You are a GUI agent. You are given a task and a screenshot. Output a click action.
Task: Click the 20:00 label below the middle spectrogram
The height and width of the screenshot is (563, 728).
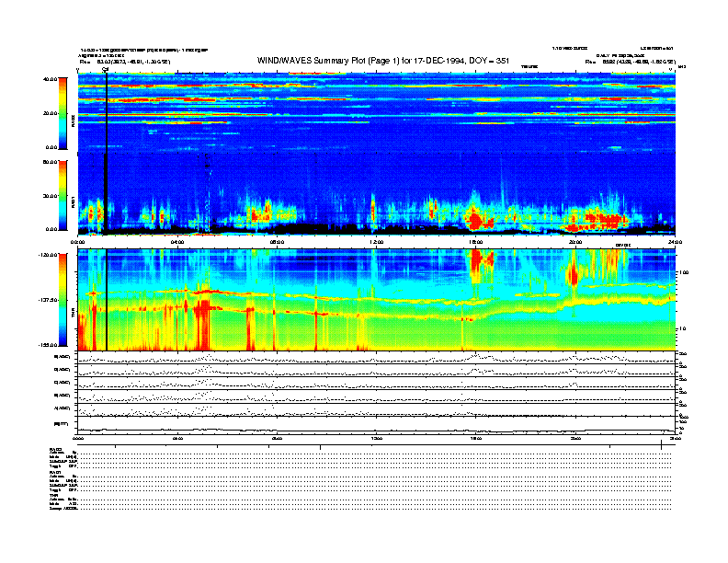(575, 242)
